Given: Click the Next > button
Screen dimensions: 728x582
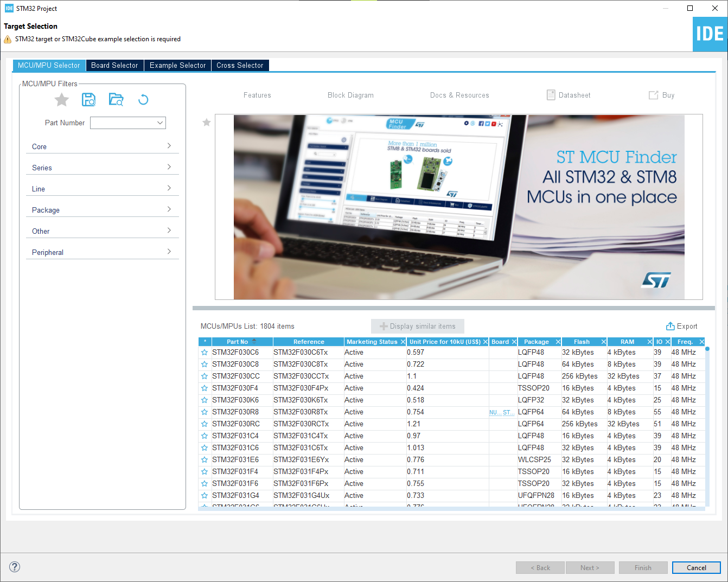Looking at the screenshot, I should (590, 567).
